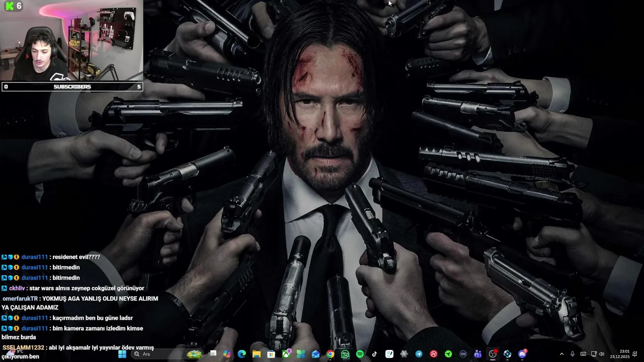Screen dimensions: 644x362
Task: Click the weather widget icon in search box
Action: (x=194, y=354)
